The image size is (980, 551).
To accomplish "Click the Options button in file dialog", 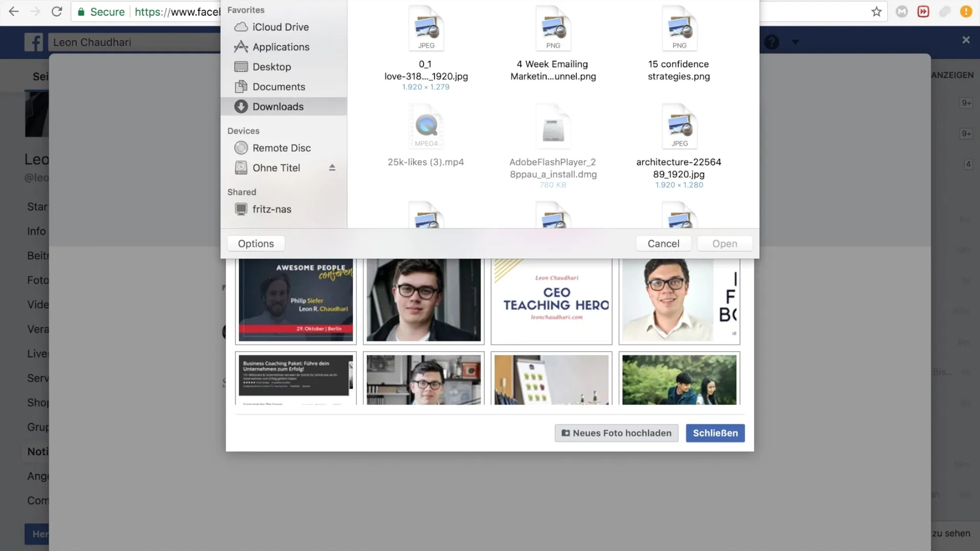I will tap(256, 243).
